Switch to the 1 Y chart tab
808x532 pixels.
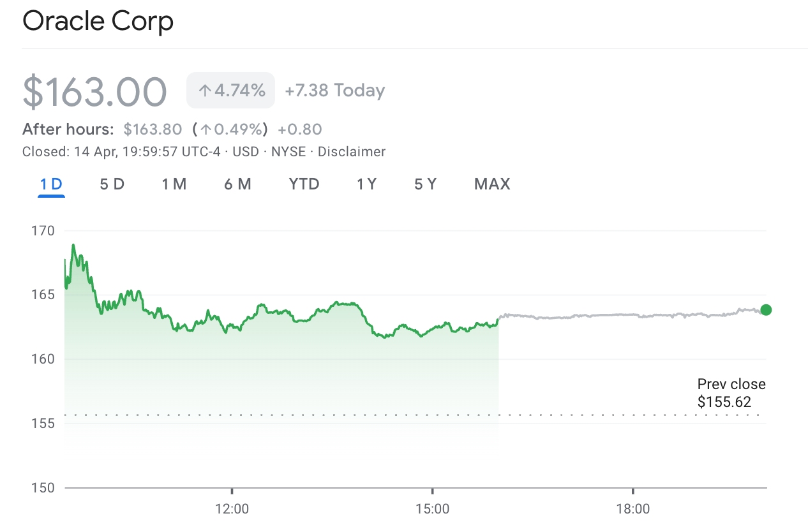pyautogui.click(x=366, y=184)
